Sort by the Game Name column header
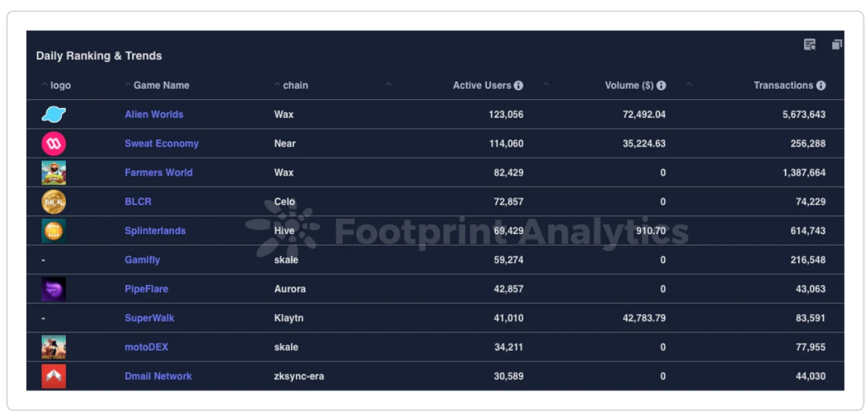The height and width of the screenshot is (420, 868). [x=161, y=85]
